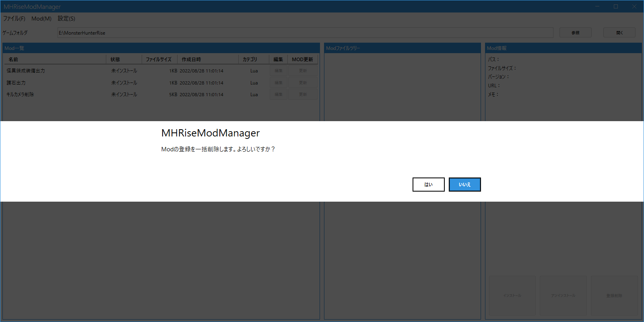Image resolution: width=644 pixels, height=322 pixels.
Task: Sort by the カテゴリ column header
Action: (x=254, y=59)
